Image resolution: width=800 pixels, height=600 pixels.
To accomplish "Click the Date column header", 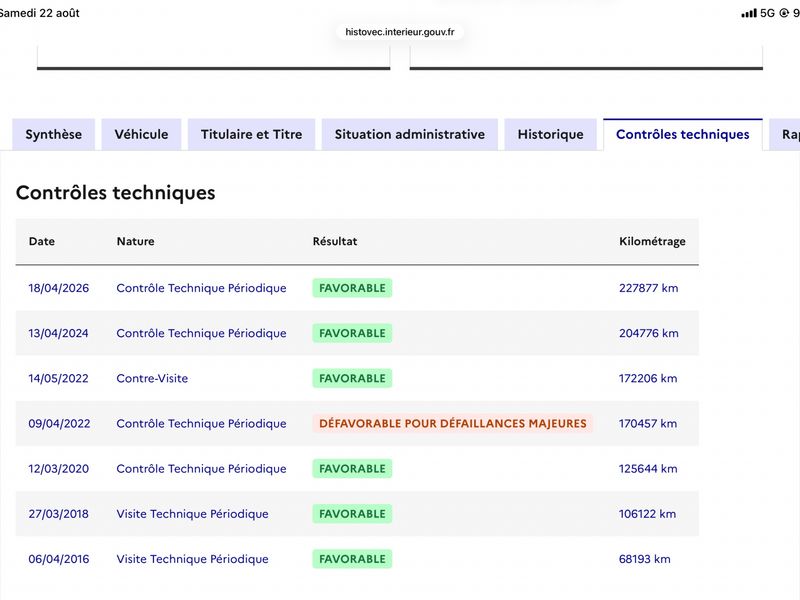I will click(42, 241).
